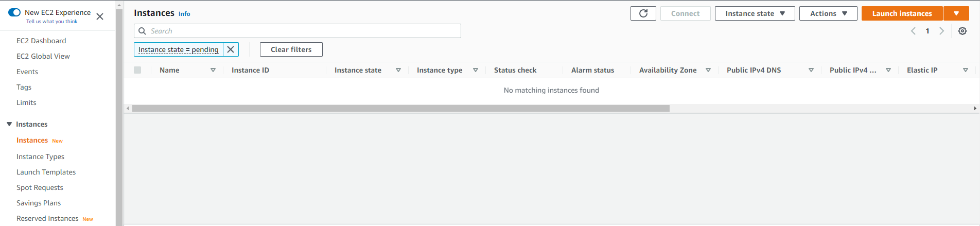Go to next results page
This screenshot has width=980, height=226.
tap(942, 31)
